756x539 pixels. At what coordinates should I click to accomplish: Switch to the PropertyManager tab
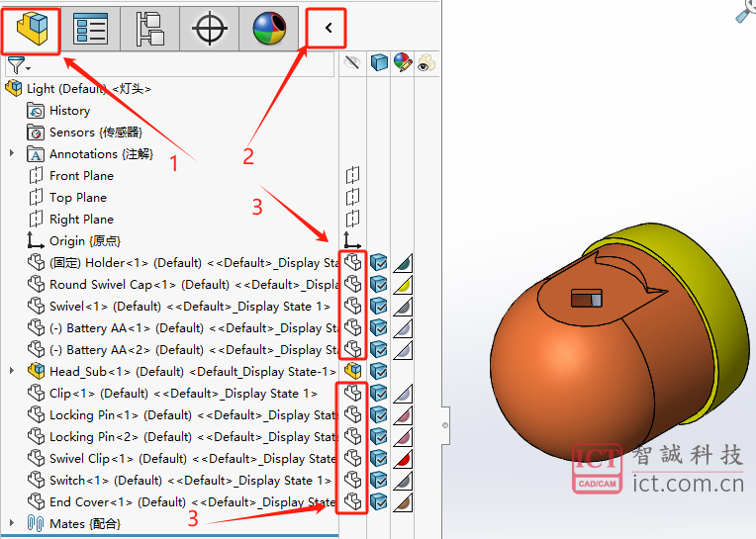90,29
